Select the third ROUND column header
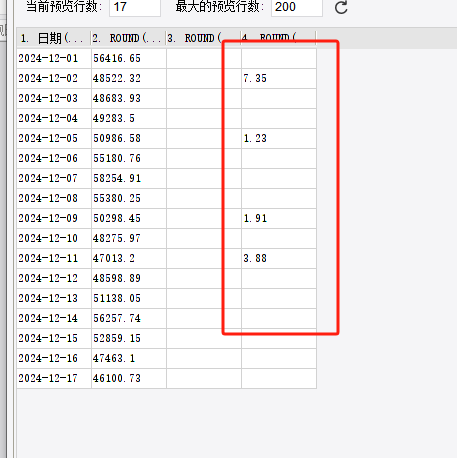The width and height of the screenshot is (457, 458). (204, 38)
